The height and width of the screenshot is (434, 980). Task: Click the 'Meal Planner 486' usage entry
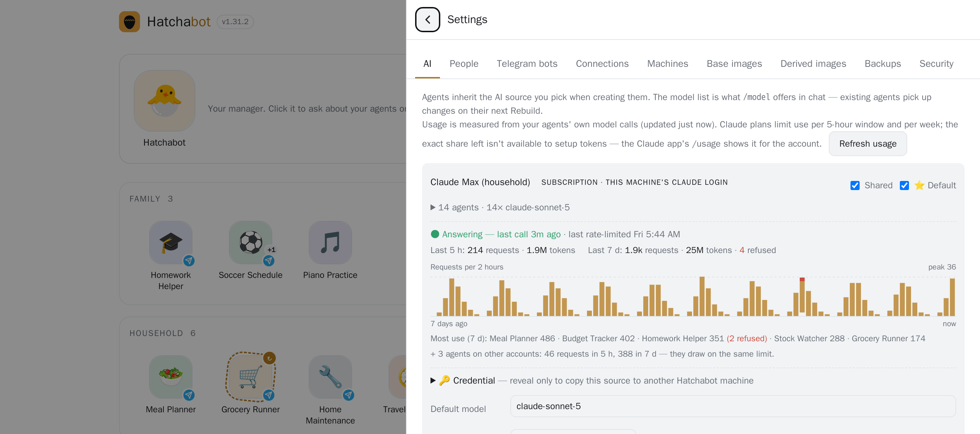point(522,338)
